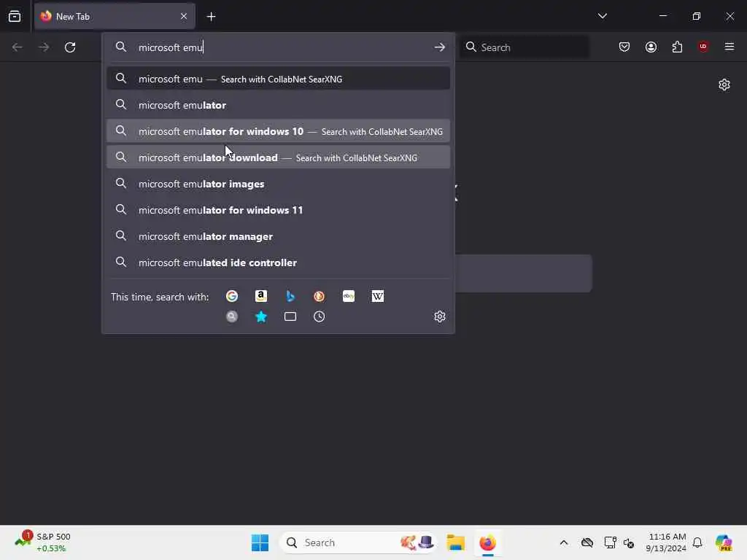Search this time with DuckDuckGo icon

tap(319, 296)
